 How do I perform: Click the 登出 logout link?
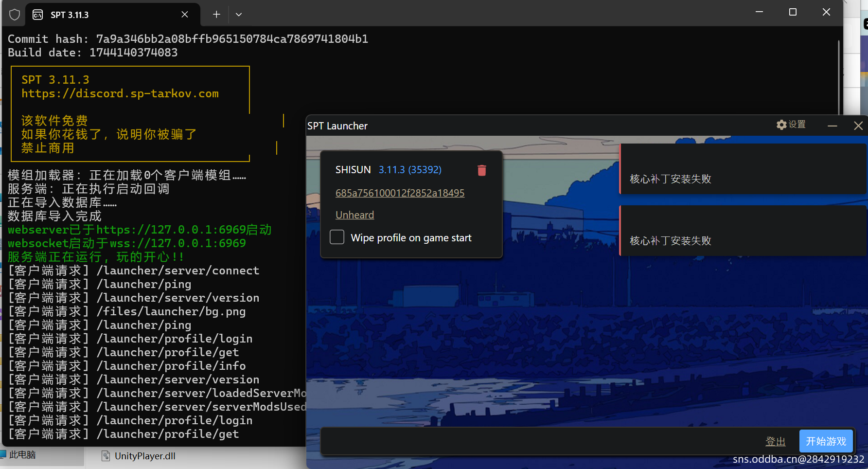(775, 441)
